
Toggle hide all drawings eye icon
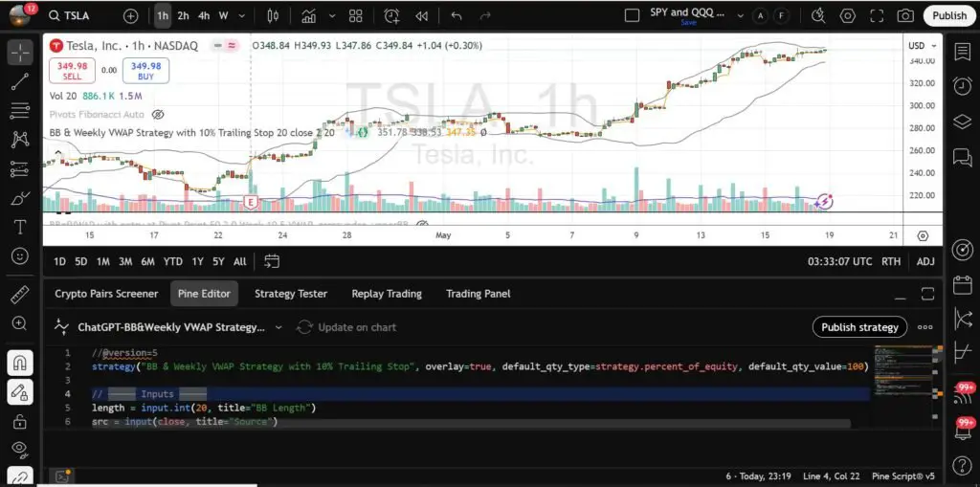click(x=20, y=448)
